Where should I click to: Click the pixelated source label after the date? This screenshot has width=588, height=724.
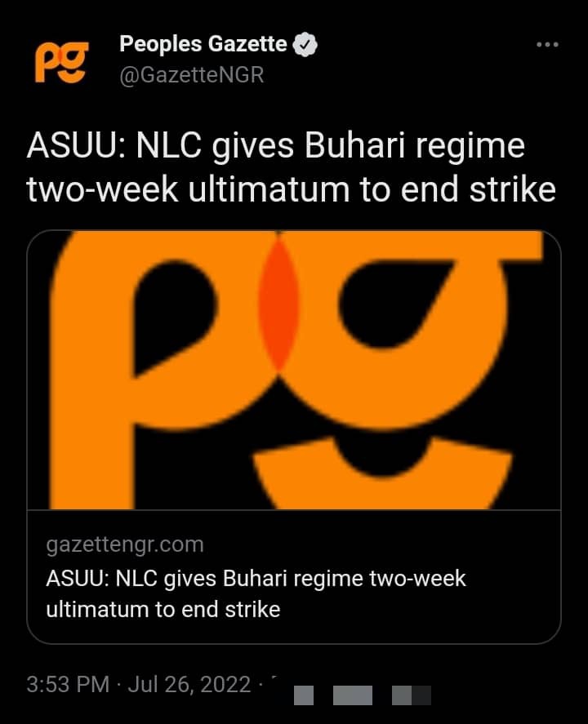pyautogui.click(x=363, y=695)
